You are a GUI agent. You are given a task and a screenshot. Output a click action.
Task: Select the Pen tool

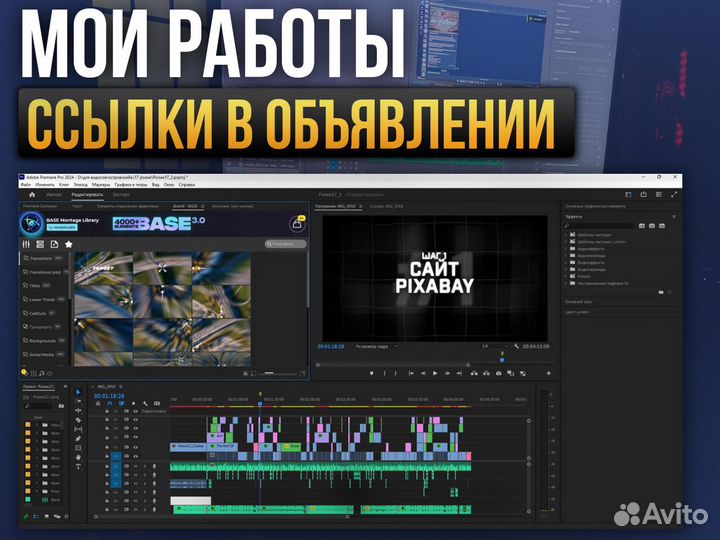(x=78, y=439)
